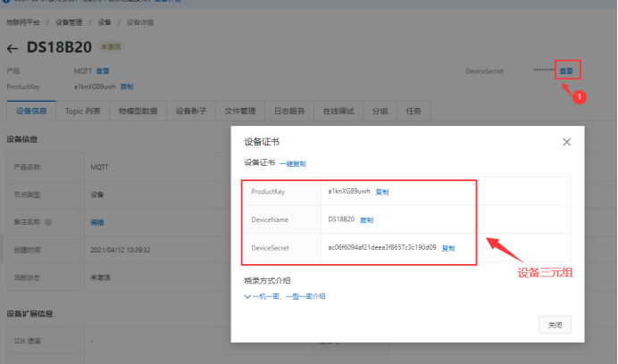The width and height of the screenshot is (618, 364).
Task: Click 设备管理 breadcrumb
Action: (69, 22)
